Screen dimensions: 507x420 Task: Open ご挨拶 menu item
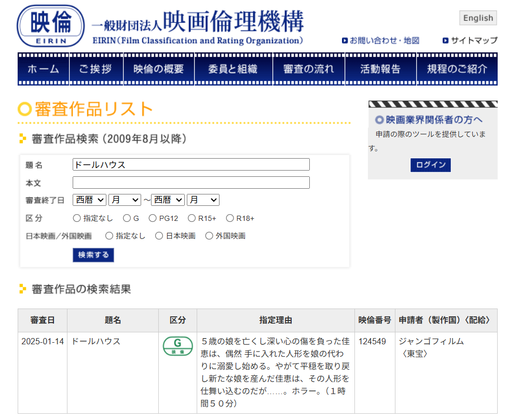[96, 69]
